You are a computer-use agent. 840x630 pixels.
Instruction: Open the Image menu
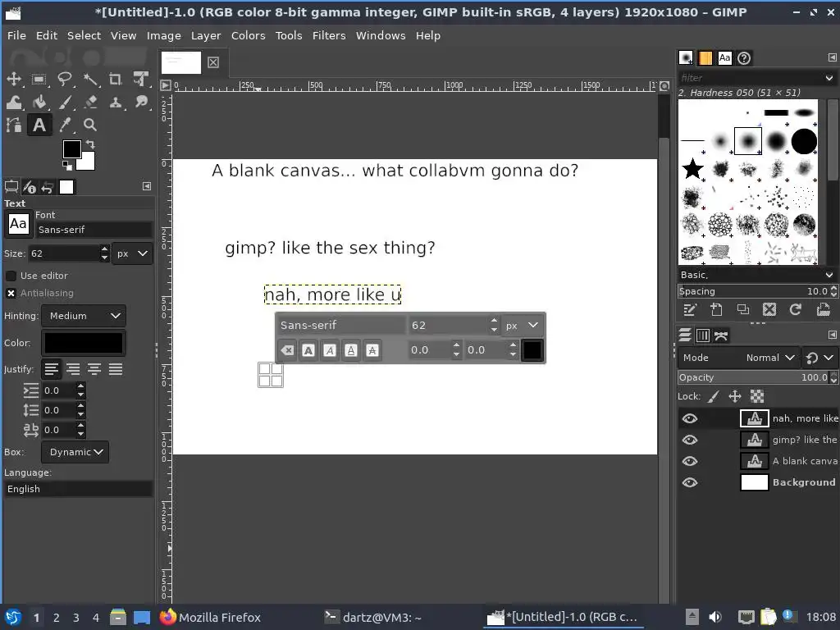pyautogui.click(x=163, y=35)
